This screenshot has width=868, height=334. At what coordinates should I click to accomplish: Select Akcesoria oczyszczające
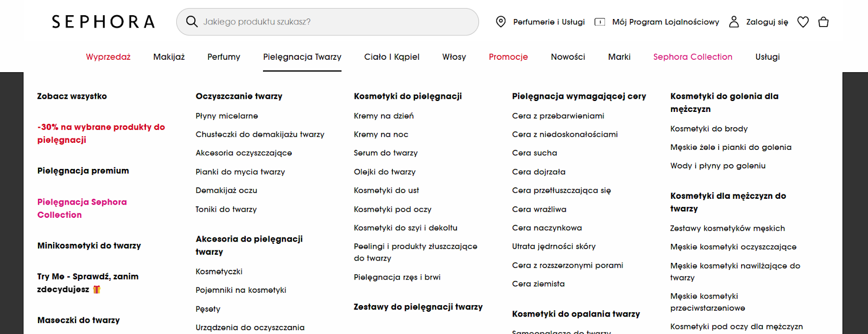[244, 153]
